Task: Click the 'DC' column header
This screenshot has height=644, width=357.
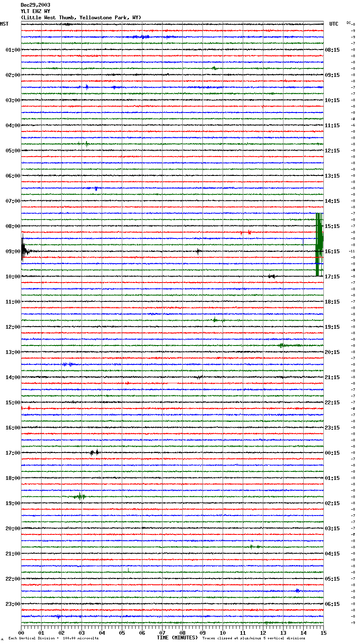Action: (x=349, y=23)
